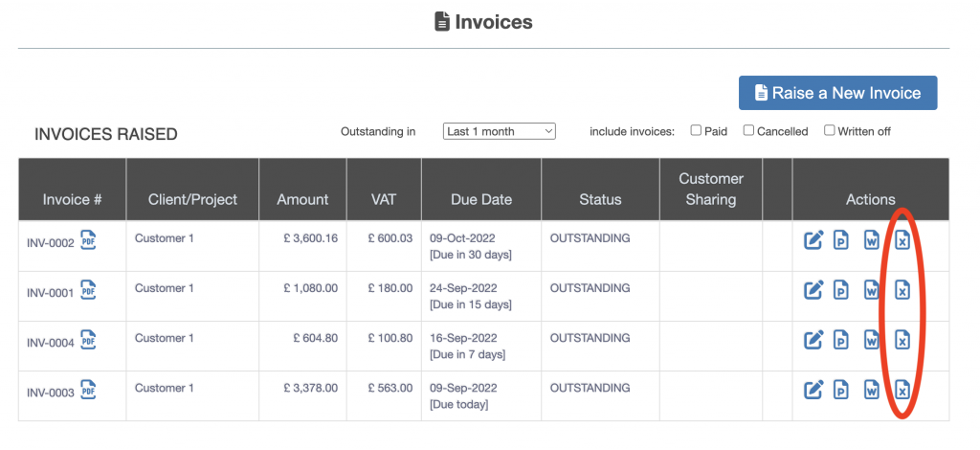Screen dimensions: 980x450
Task: Click the Amount column header
Action: (x=302, y=199)
